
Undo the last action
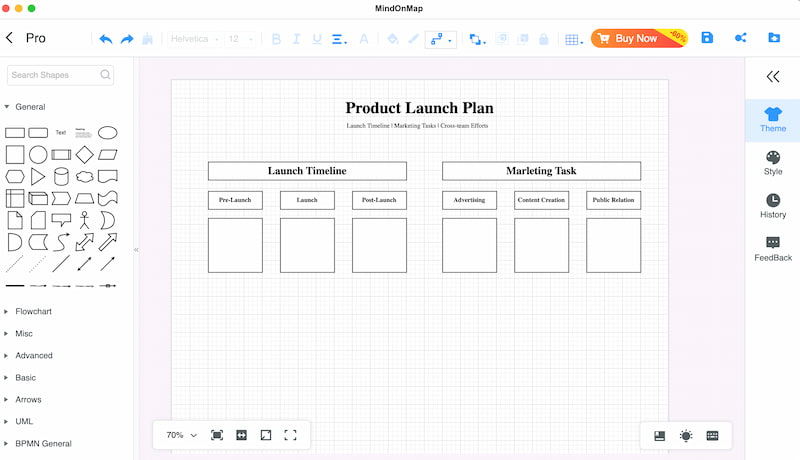[106, 39]
